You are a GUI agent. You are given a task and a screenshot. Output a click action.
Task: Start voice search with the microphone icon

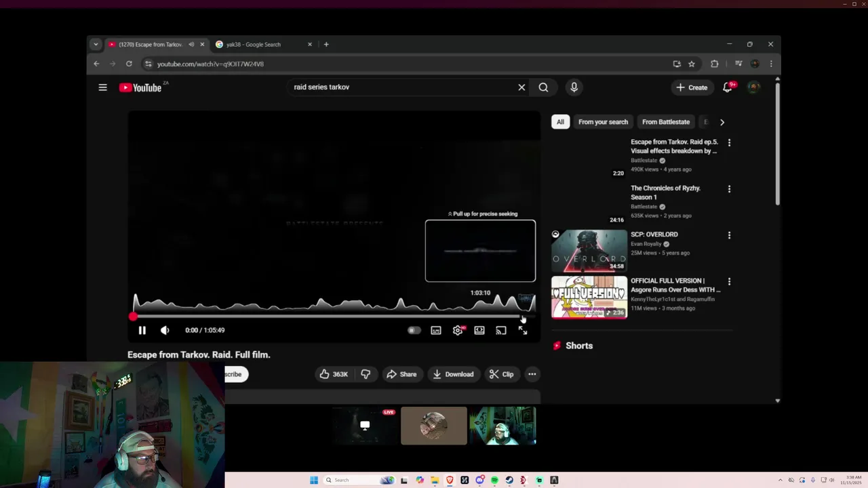pos(574,87)
